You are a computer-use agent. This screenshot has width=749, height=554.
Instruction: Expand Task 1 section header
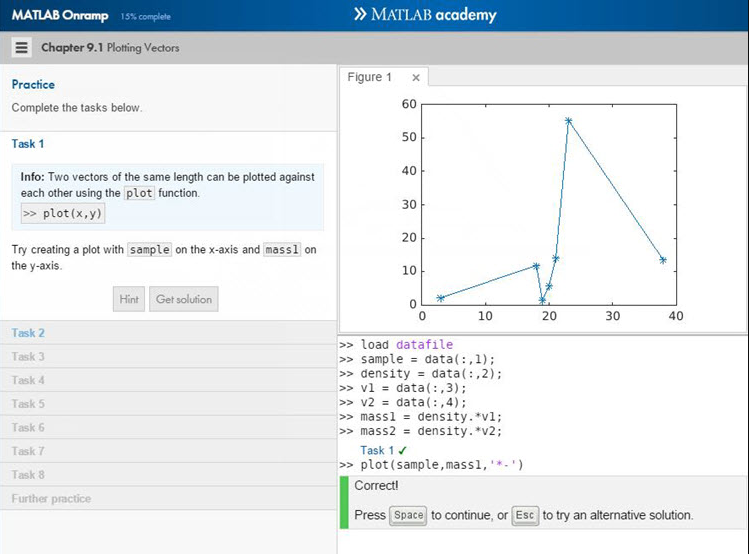tap(28, 144)
